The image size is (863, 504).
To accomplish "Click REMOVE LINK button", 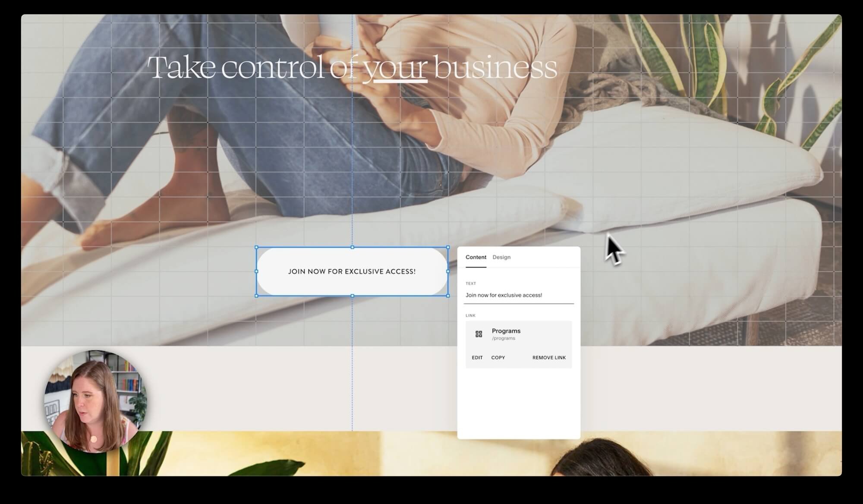I will click(549, 358).
